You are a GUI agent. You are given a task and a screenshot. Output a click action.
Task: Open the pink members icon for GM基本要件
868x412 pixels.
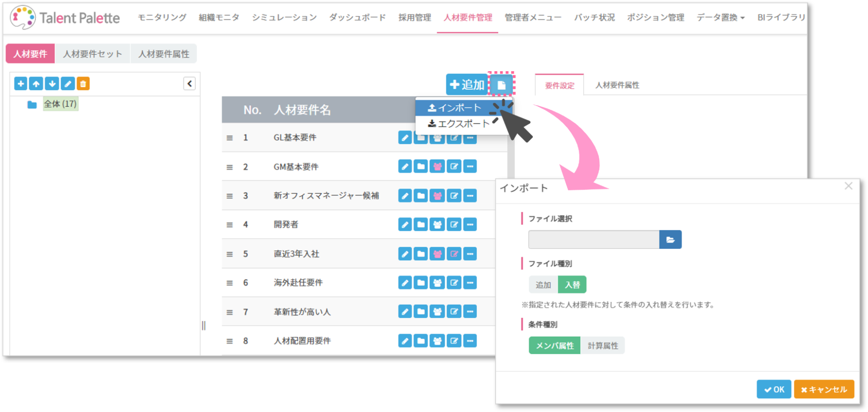click(437, 166)
